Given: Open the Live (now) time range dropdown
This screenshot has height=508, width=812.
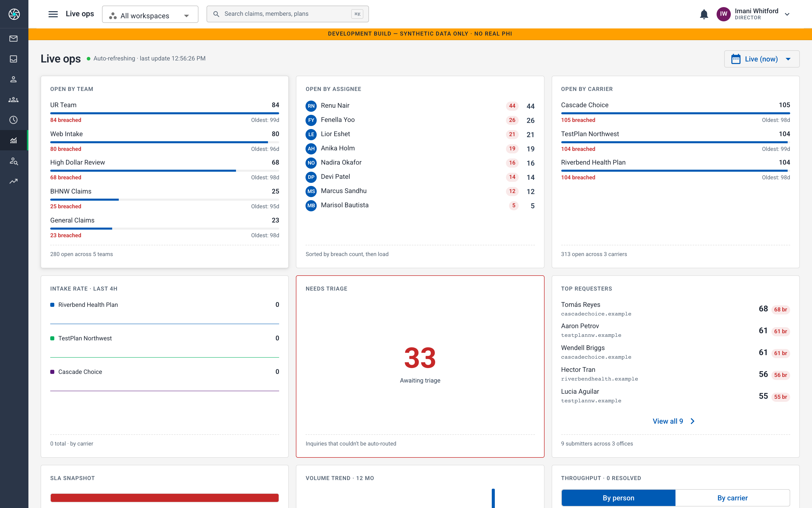Looking at the screenshot, I should [762, 59].
